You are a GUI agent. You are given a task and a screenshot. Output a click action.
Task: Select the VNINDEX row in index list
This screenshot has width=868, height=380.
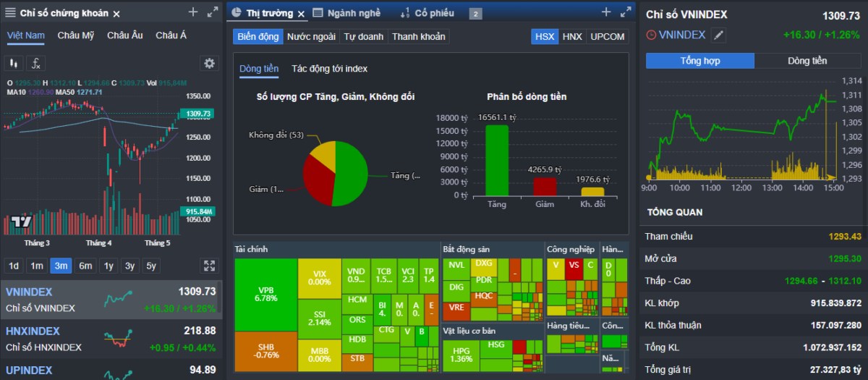pos(111,300)
